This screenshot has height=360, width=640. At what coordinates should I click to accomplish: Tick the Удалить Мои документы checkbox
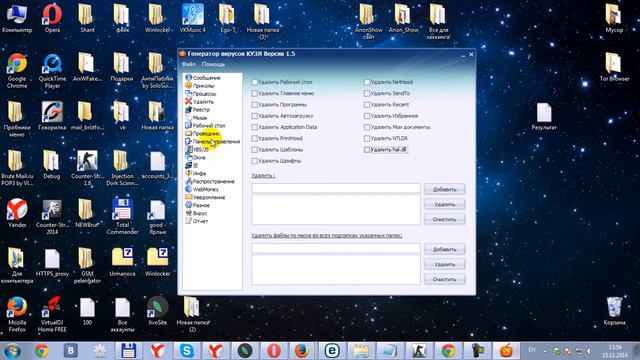(x=367, y=127)
